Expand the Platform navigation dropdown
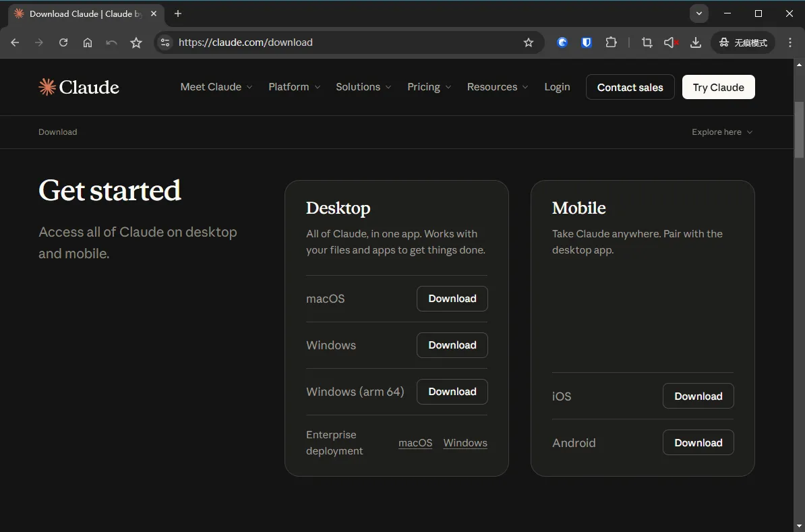Screen dimensions: 805x532 (294, 87)
